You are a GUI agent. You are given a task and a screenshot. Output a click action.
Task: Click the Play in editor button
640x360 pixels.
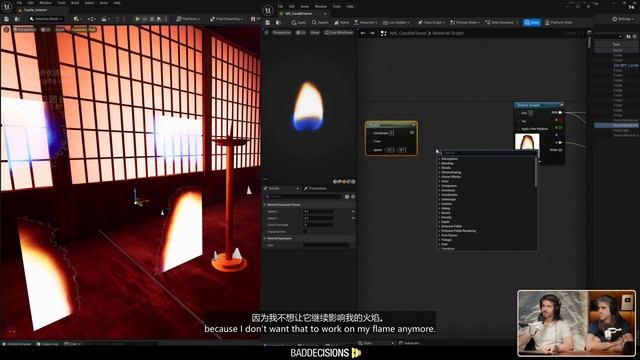point(138,19)
